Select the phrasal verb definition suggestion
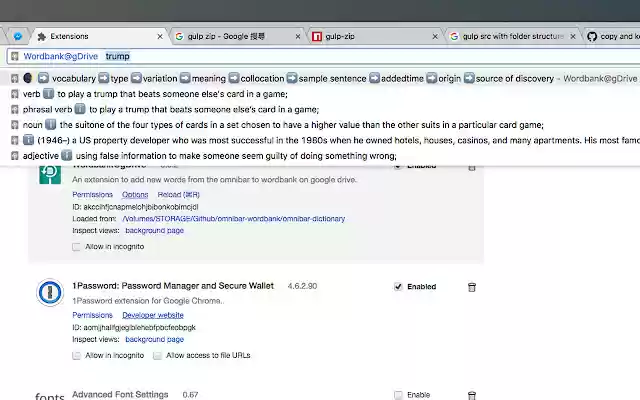640x400 pixels. pos(320,109)
